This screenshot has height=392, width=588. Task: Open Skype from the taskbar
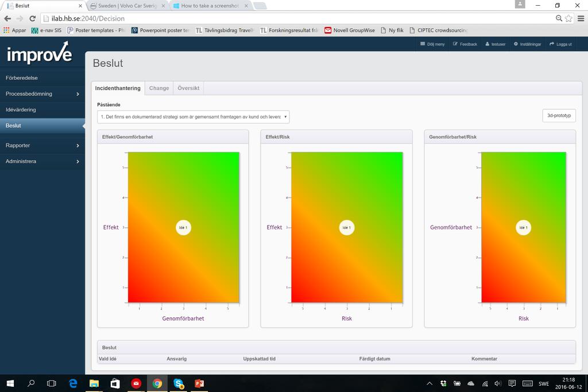179,383
